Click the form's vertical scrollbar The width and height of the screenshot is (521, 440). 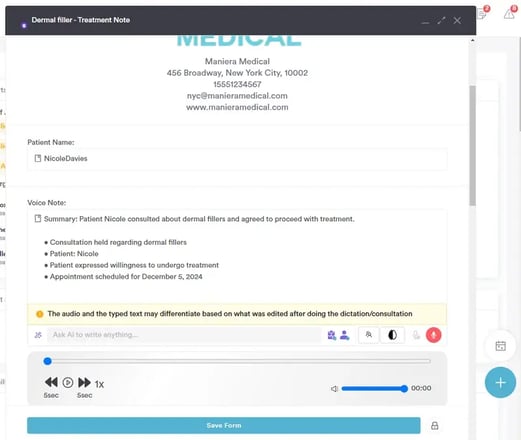tap(472, 145)
